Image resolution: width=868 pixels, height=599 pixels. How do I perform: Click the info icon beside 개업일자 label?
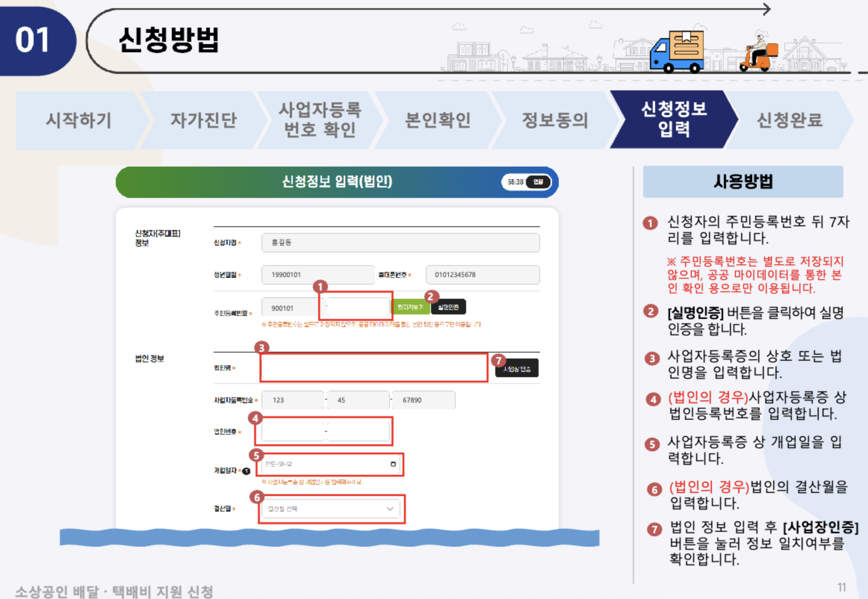click(246, 471)
